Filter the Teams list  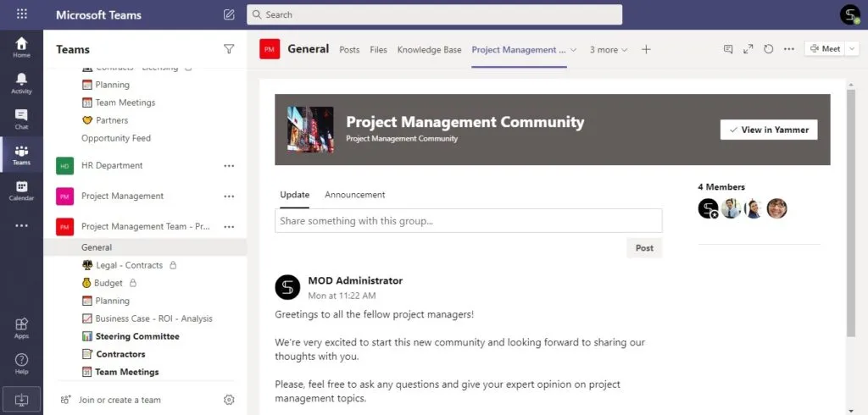229,49
